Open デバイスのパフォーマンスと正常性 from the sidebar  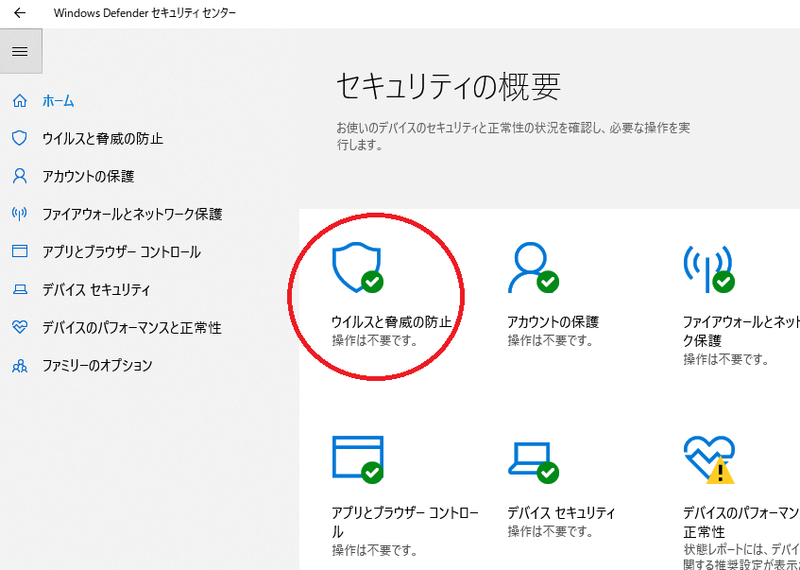click(x=132, y=327)
